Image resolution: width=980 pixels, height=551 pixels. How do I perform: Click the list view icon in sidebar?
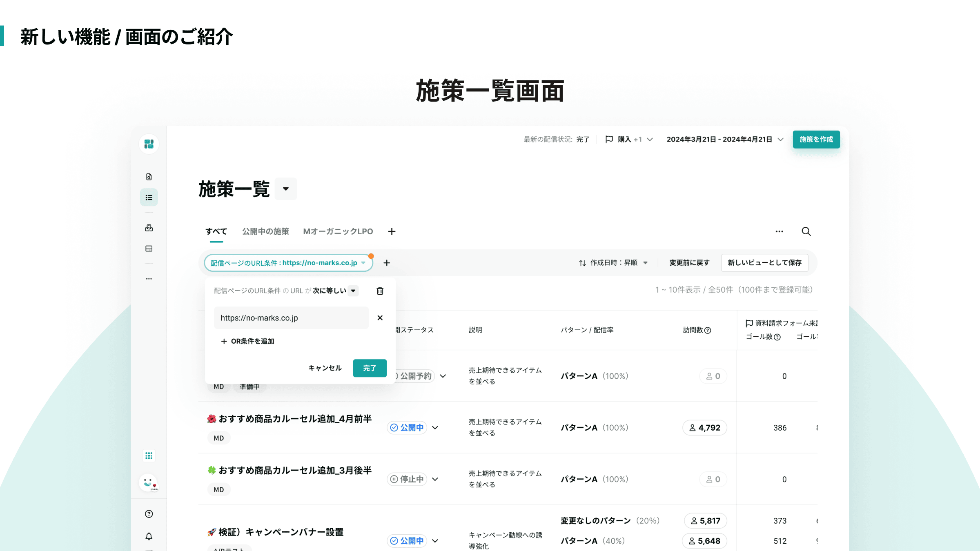coord(149,198)
